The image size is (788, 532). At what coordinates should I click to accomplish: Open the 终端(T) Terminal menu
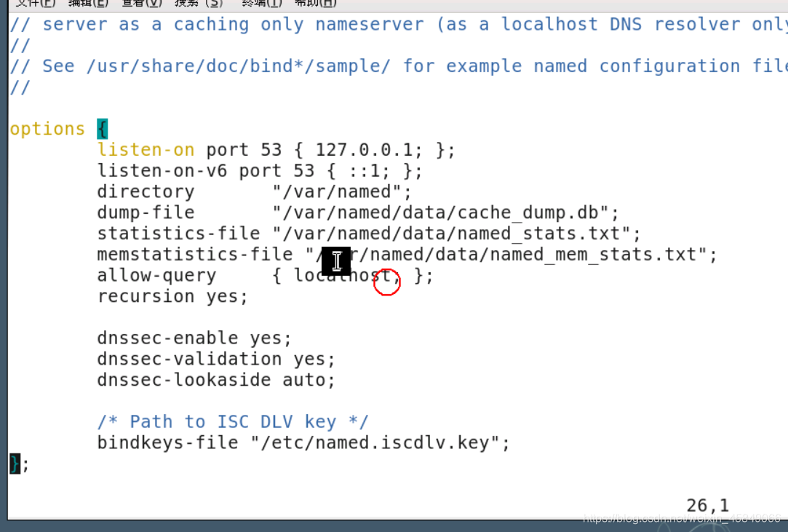pyautogui.click(x=261, y=3)
